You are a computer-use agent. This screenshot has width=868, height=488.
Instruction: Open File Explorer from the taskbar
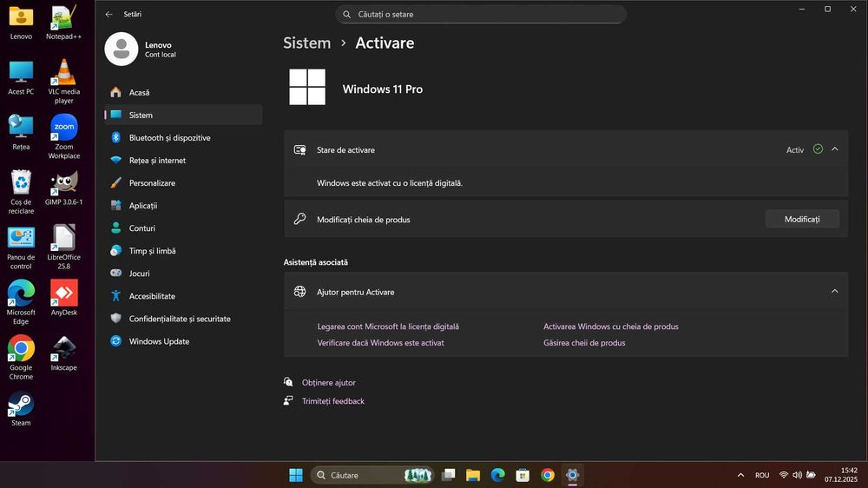point(473,475)
